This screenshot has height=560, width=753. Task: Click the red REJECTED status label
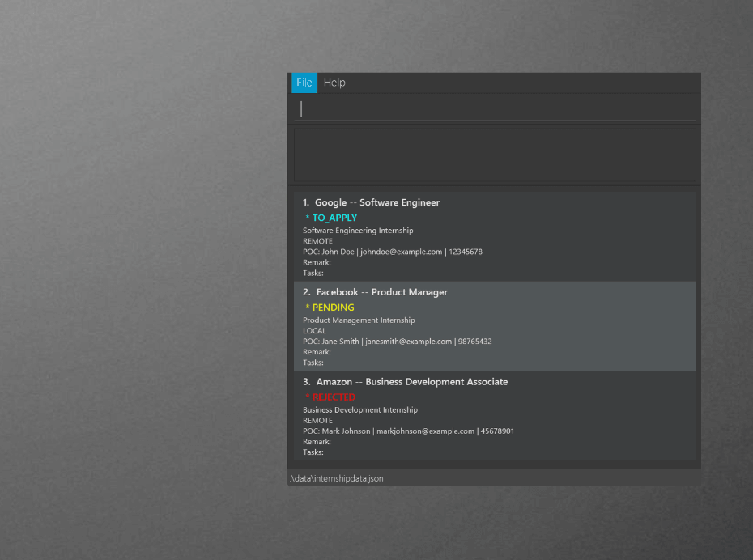click(333, 397)
